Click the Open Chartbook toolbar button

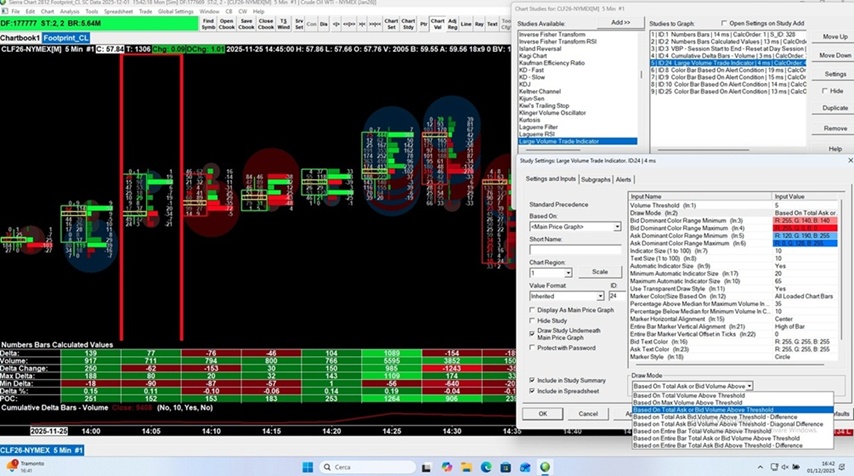[x=227, y=22]
